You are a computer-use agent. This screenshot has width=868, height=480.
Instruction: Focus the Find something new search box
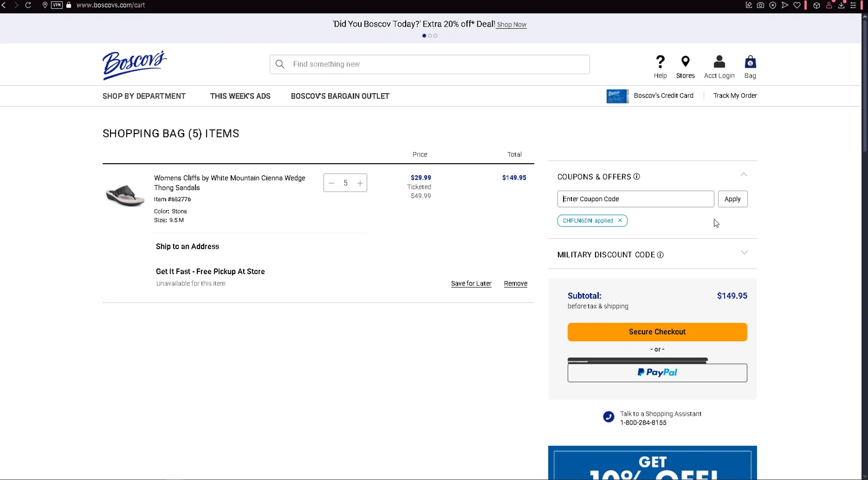(430, 64)
